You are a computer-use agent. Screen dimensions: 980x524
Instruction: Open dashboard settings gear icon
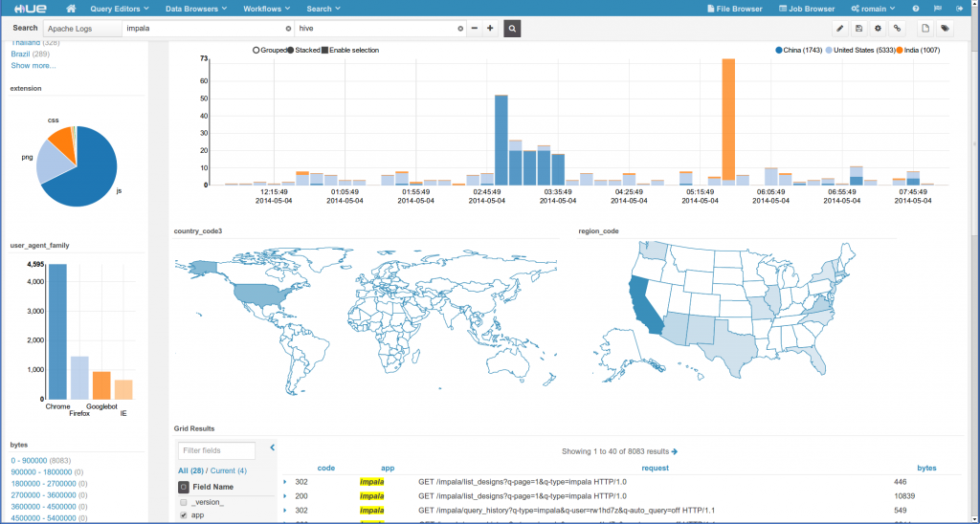[878, 29]
